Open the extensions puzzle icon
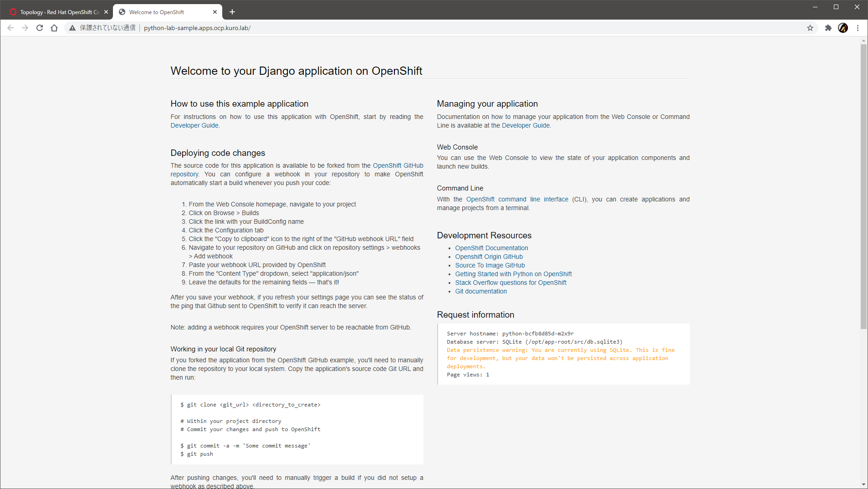868x489 pixels. (828, 28)
